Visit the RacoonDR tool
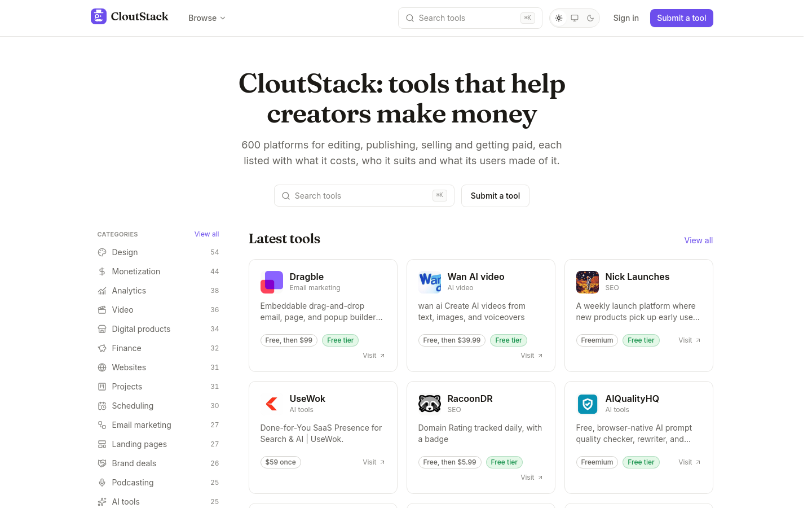 tap(532, 478)
